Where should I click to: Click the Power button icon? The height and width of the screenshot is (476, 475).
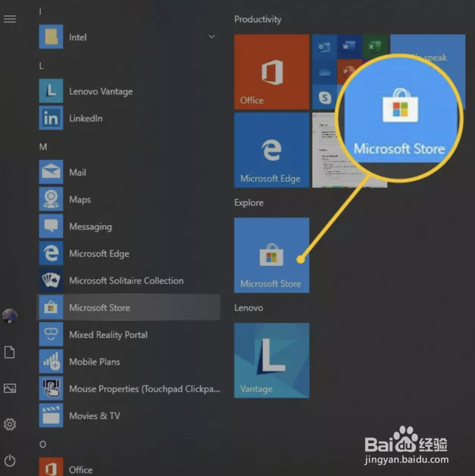click(9, 460)
